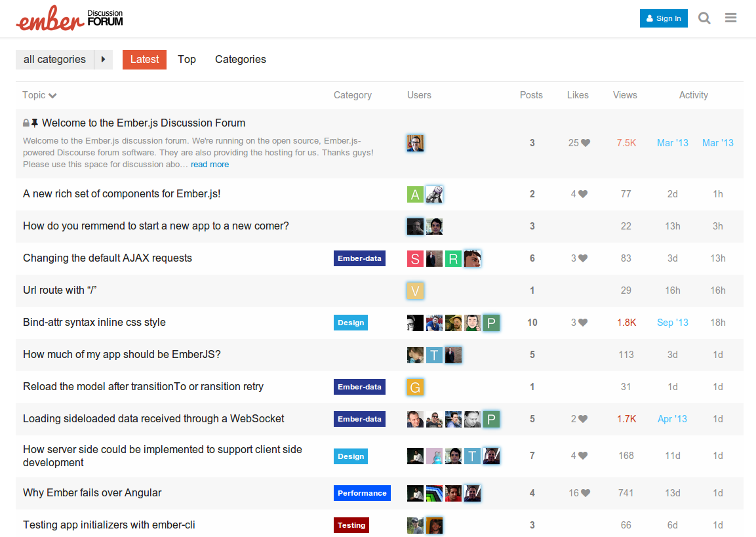This screenshot has height=537, width=756.
Task: Open 'Reload the model after transitionTo' topic
Action: 143,387
